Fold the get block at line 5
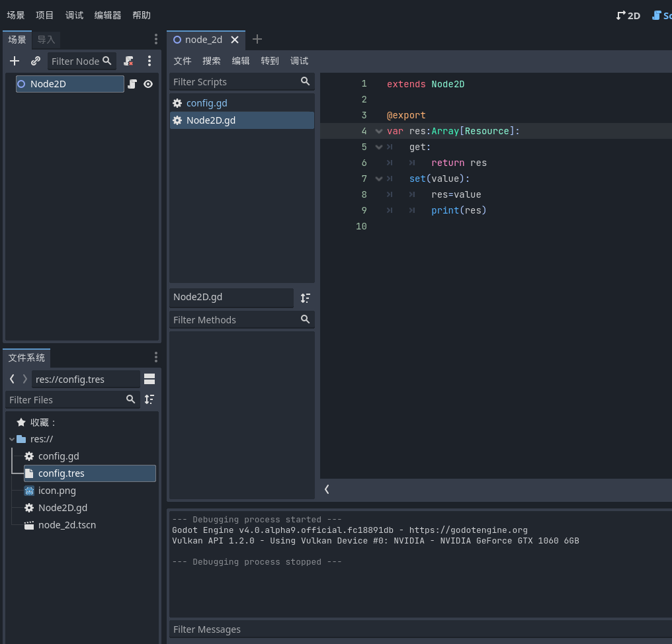Image resolution: width=672 pixels, height=644 pixels. tap(379, 147)
